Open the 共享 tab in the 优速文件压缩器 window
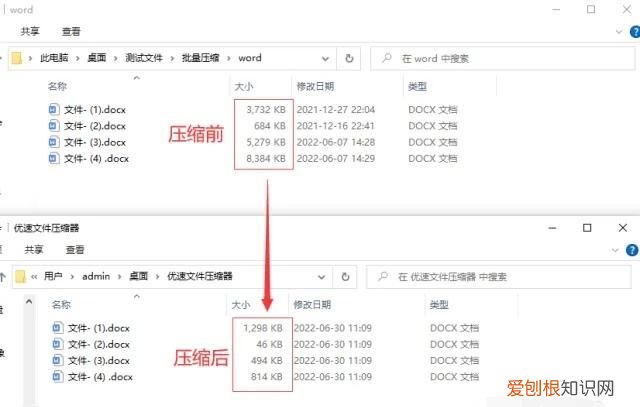 click(33, 249)
